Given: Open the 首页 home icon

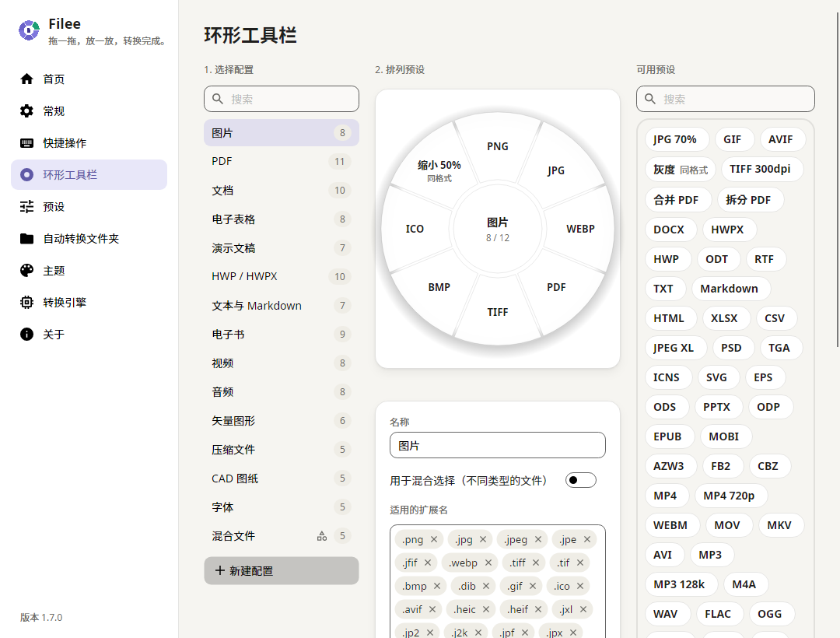Looking at the screenshot, I should 26,79.
